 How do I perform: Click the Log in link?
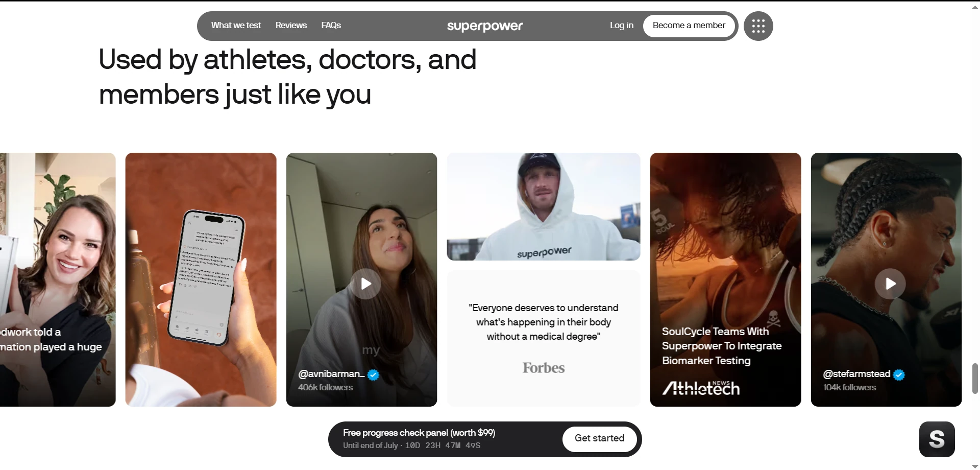(x=622, y=26)
